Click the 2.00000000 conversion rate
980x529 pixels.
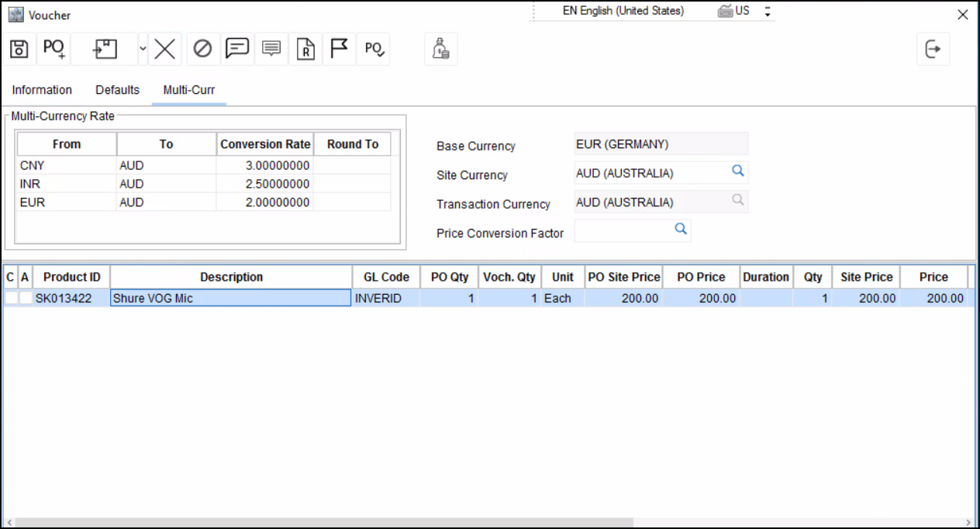coord(265,202)
